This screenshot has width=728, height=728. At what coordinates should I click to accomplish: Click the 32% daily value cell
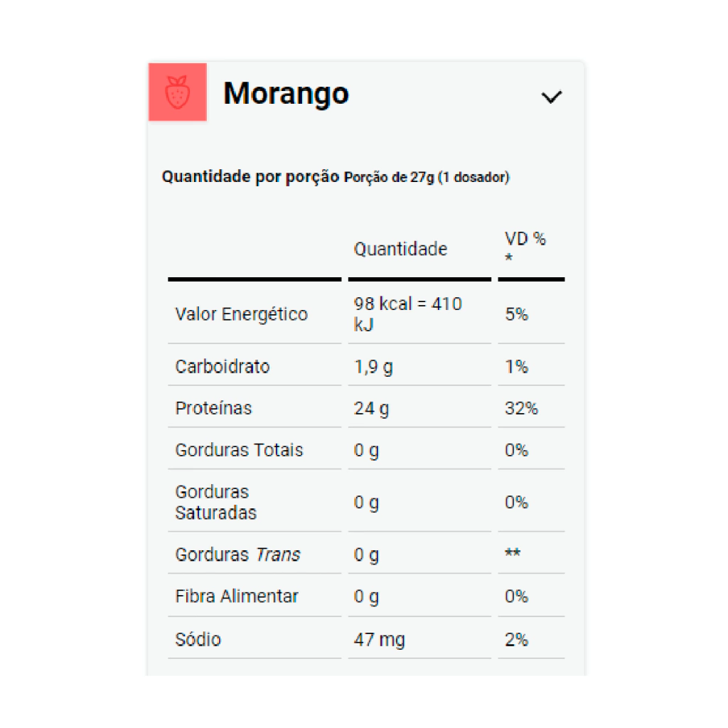[521, 409]
